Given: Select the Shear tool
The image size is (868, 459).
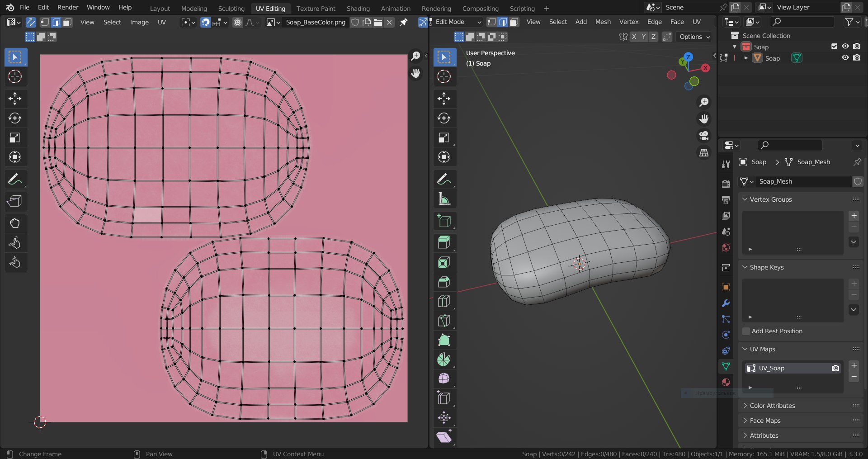Looking at the screenshot, I should pos(444,437).
